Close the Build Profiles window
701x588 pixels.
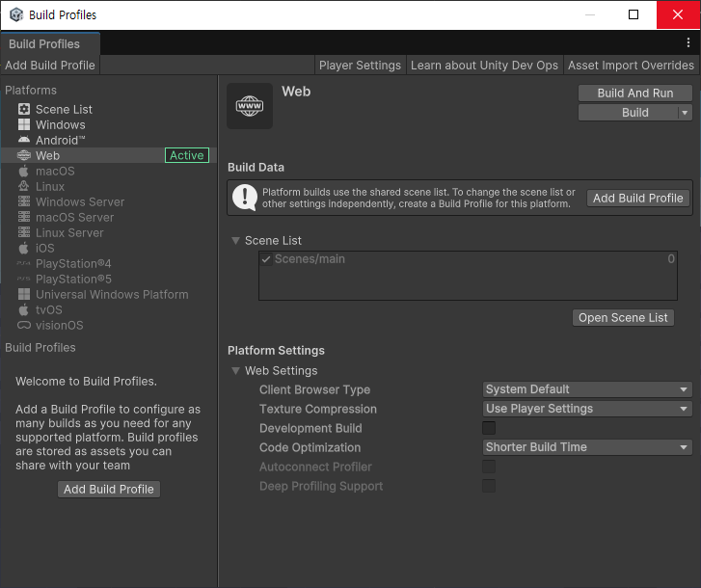(678, 14)
